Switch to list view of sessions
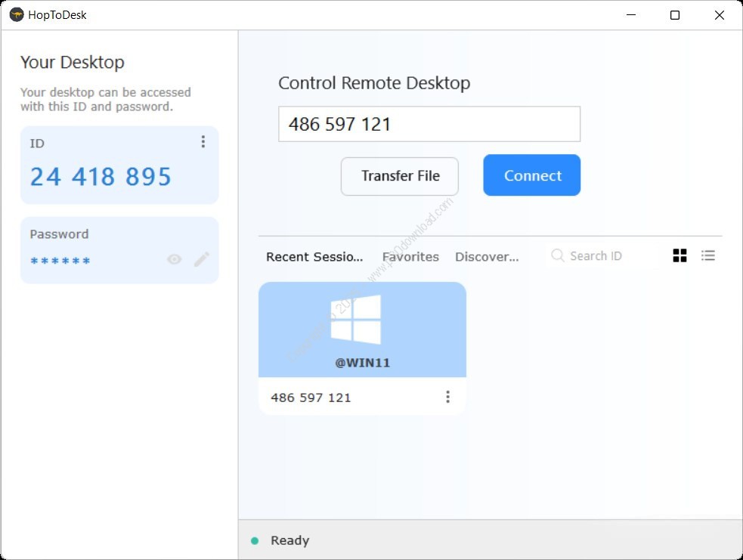Viewport: 743px width, 560px height. pos(708,256)
